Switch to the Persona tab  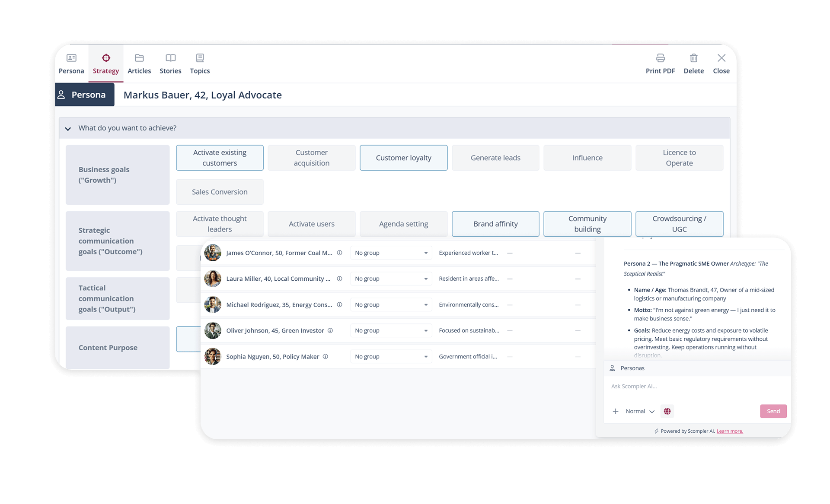tap(71, 63)
